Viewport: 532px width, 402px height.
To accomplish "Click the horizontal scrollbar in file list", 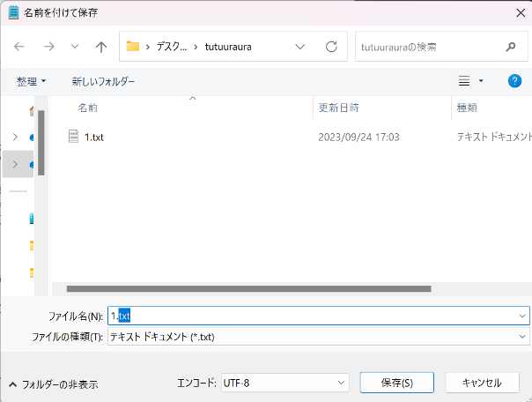I will click(248, 288).
